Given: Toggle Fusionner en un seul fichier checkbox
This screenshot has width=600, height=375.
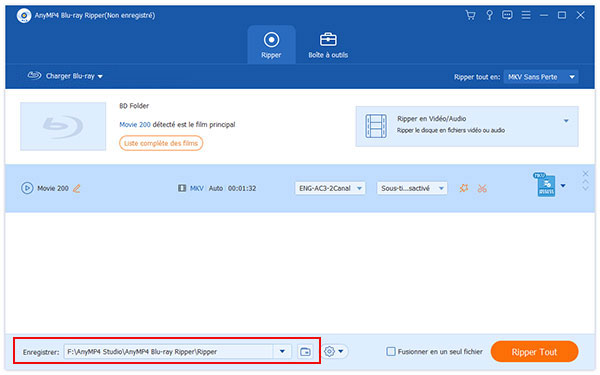Looking at the screenshot, I should pos(391,351).
